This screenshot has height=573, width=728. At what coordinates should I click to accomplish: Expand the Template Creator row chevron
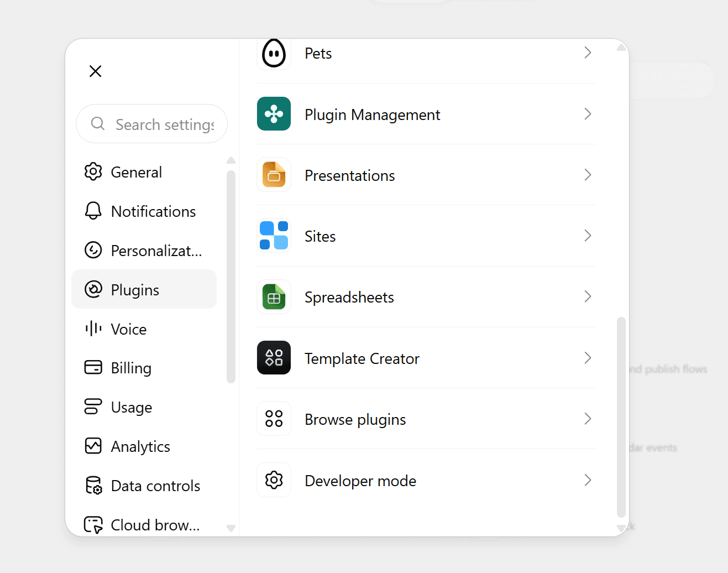[588, 358]
